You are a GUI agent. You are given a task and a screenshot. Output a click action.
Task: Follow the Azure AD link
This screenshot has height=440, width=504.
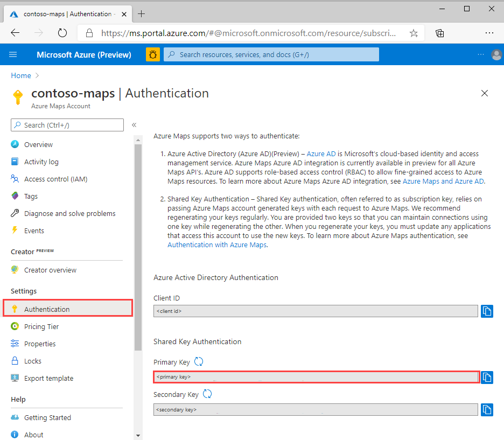pyautogui.click(x=321, y=154)
